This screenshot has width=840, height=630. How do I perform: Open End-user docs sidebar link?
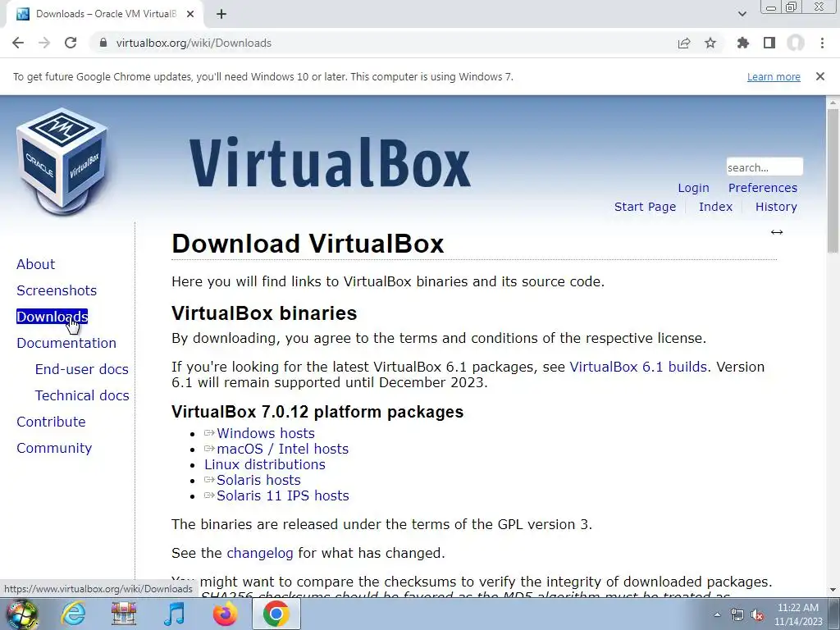point(81,369)
